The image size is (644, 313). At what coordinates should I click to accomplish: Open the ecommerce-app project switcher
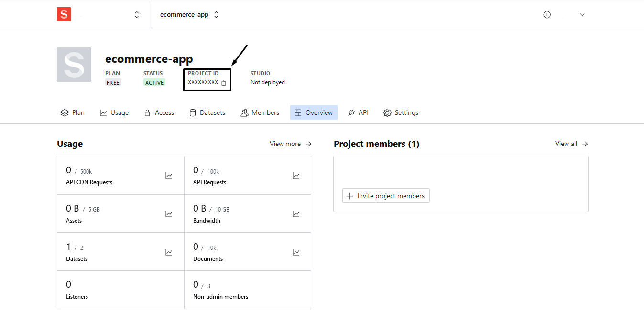click(189, 15)
